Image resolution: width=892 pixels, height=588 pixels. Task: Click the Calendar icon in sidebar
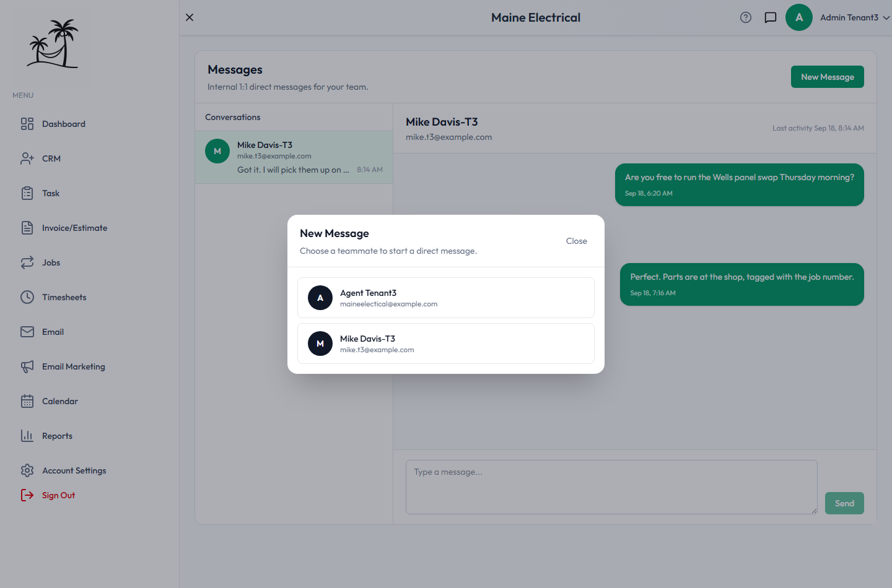(x=27, y=401)
